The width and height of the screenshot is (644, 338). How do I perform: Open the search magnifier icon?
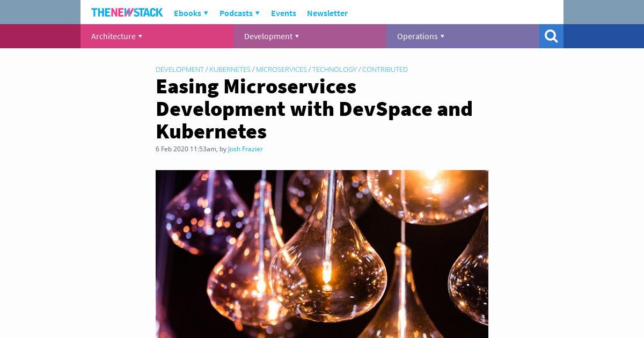click(551, 36)
